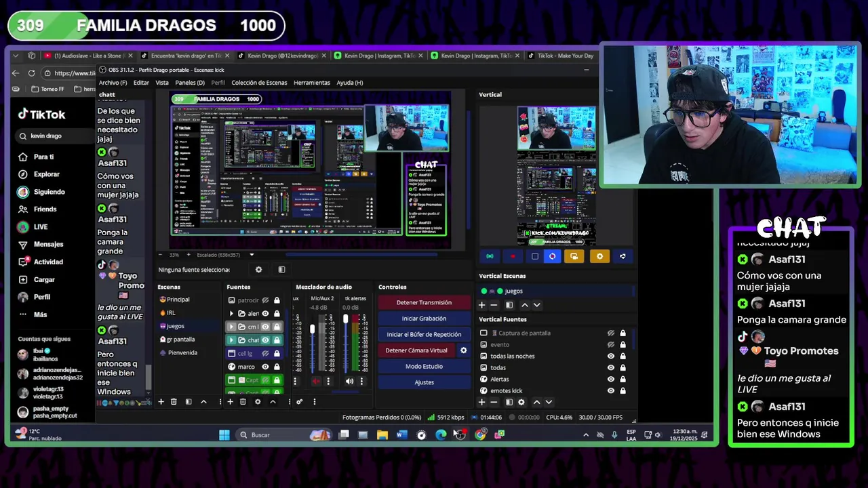The height and width of the screenshot is (488, 868).
Task: Click the filters icon next to properties gear
Action: coord(281,270)
